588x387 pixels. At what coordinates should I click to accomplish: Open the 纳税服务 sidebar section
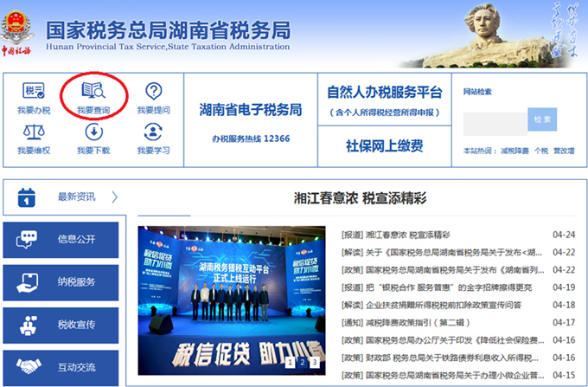pos(61,282)
